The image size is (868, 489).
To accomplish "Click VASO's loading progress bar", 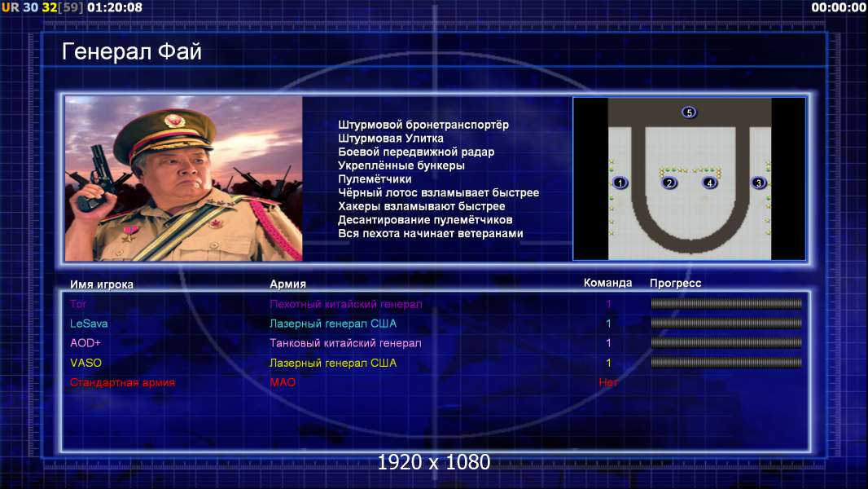I will [726, 363].
